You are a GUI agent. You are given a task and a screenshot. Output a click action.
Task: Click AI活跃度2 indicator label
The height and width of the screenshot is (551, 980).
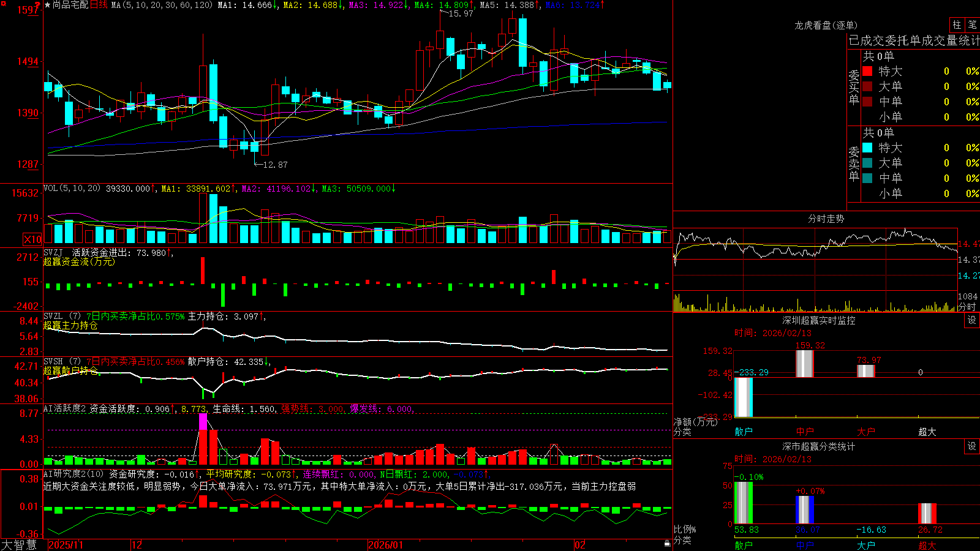(65, 409)
